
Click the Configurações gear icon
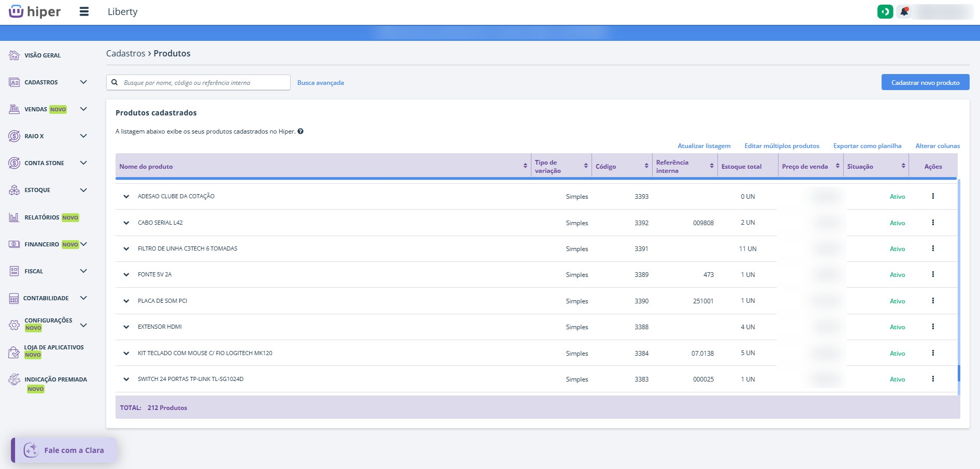(x=15, y=325)
